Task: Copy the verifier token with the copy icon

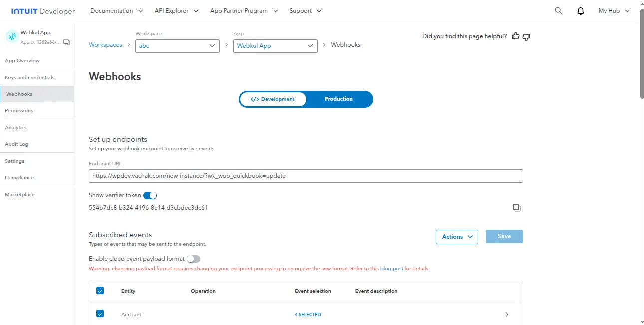Action: click(517, 208)
